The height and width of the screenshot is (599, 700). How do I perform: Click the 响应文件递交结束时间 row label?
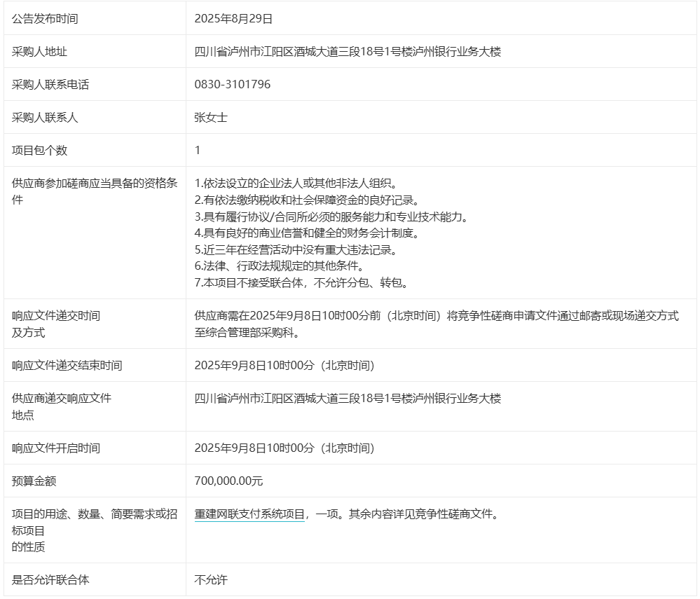coord(67,366)
